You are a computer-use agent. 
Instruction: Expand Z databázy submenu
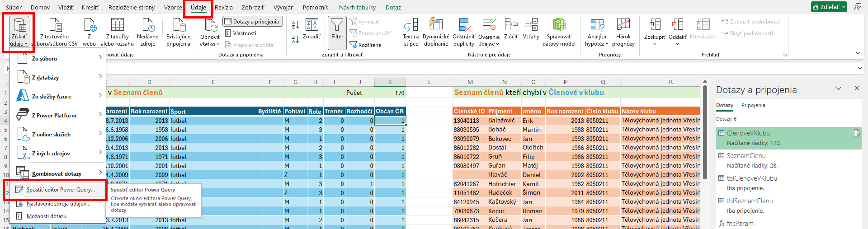point(58,78)
